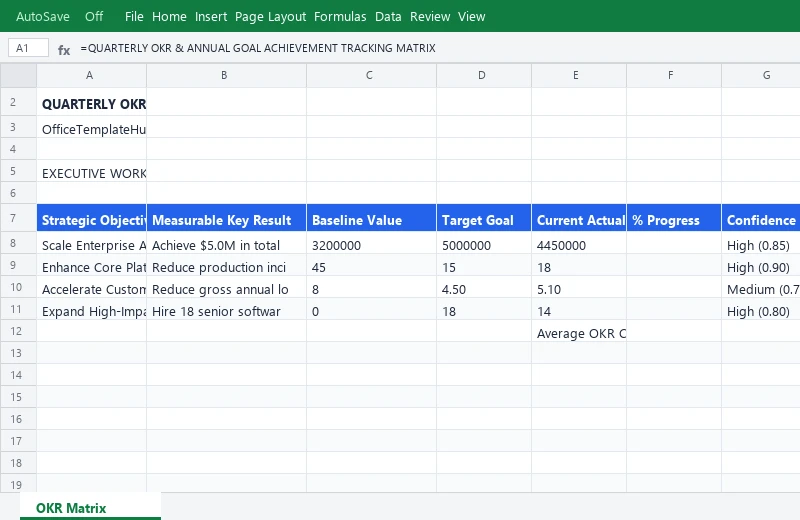
Task: Open the Home tab
Action: [169, 16]
